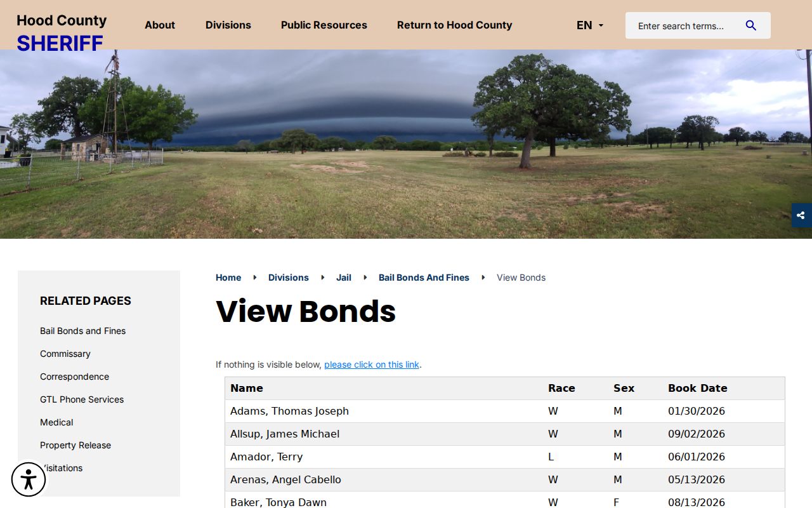The width and height of the screenshot is (812, 508).
Task: Select the row for Allsup, James Michael
Action: click(x=505, y=434)
